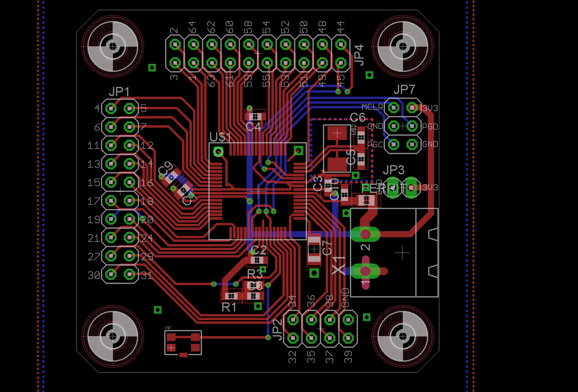Click the GND label above JP2 header
Viewport: 578px width, 392px height.
coord(345,298)
